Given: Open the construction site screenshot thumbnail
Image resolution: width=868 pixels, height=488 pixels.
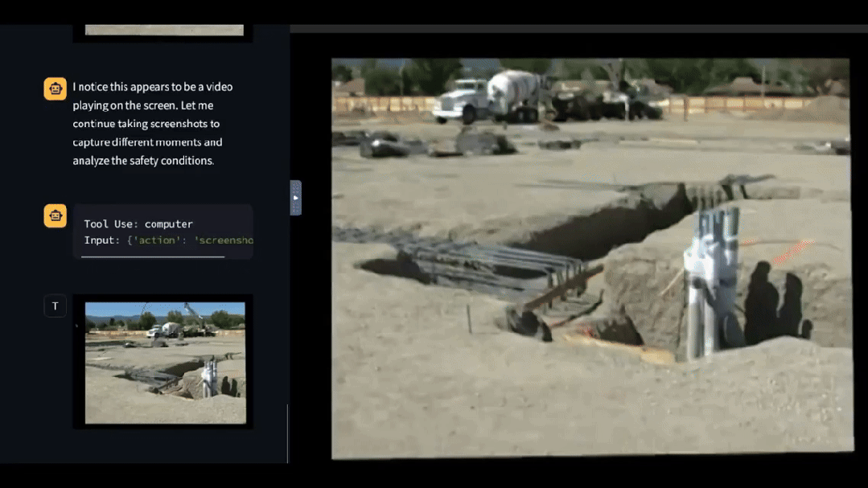Looking at the screenshot, I should click(165, 362).
